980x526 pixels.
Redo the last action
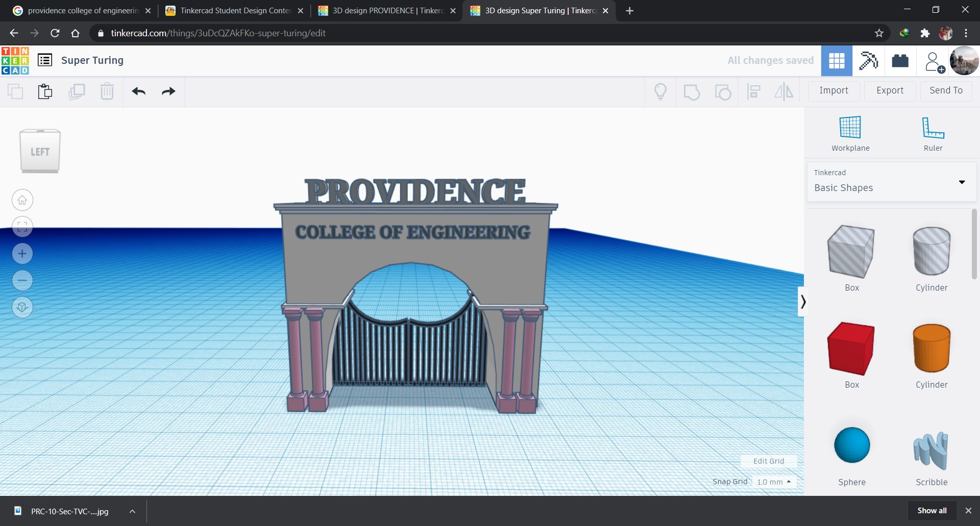(x=168, y=91)
